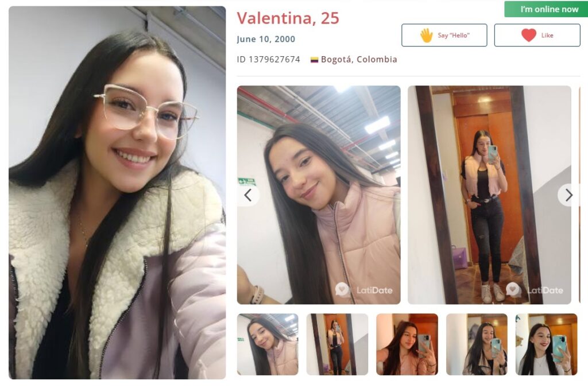Click the waving hand icon
The image size is (588, 388).
coord(427,35)
